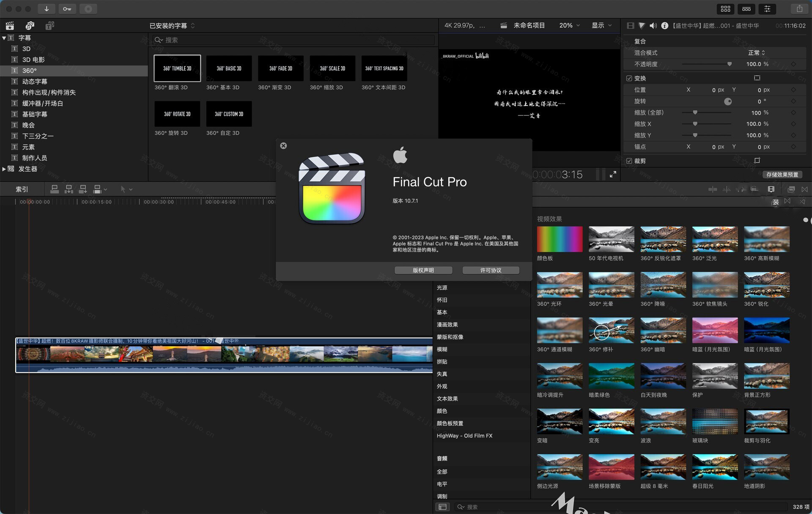Add keyframe for 不透明度

793,64
